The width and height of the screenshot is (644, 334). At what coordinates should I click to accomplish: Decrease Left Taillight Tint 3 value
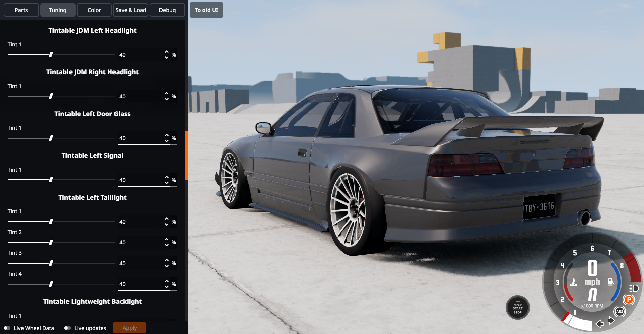[167, 266]
